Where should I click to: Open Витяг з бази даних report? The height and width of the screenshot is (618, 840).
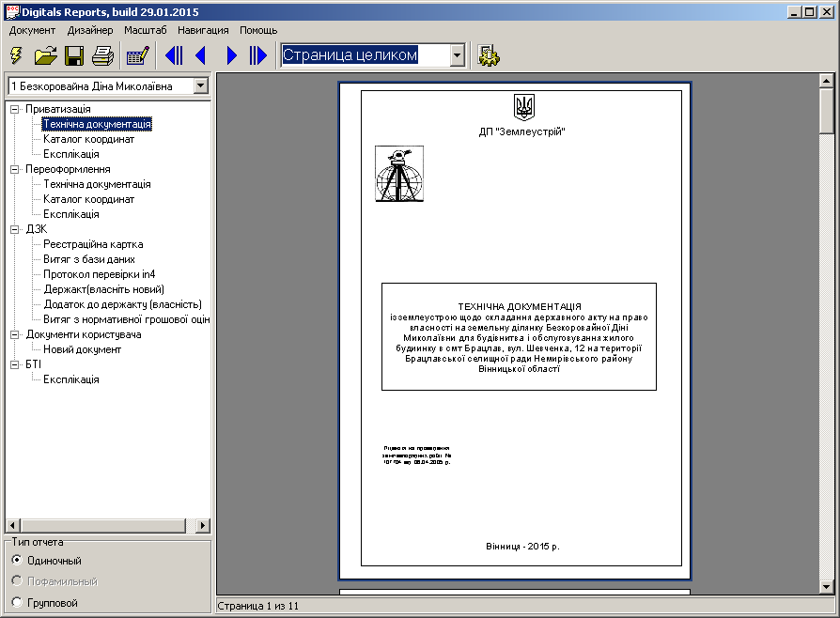click(x=89, y=259)
